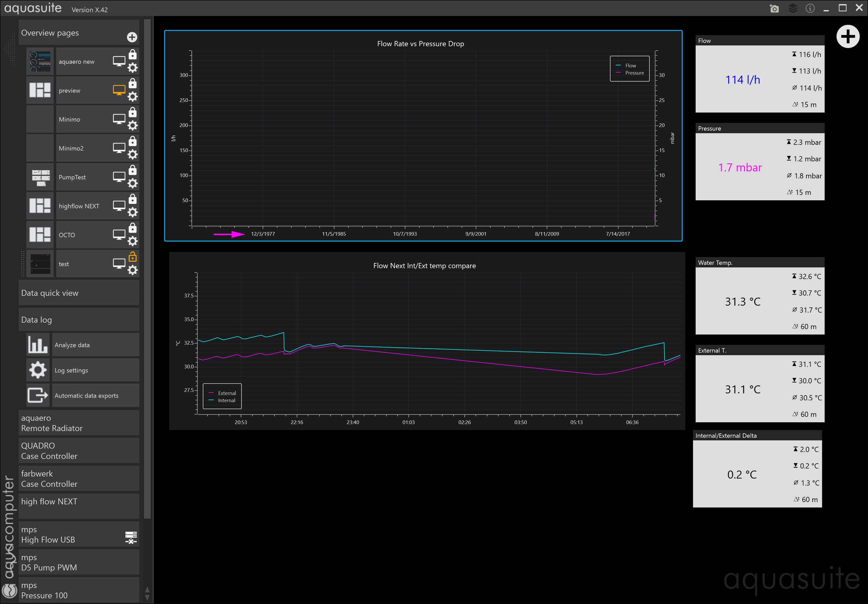Click the sidebar vertical scrollbar
This screenshot has width=868, height=604.
click(148, 265)
